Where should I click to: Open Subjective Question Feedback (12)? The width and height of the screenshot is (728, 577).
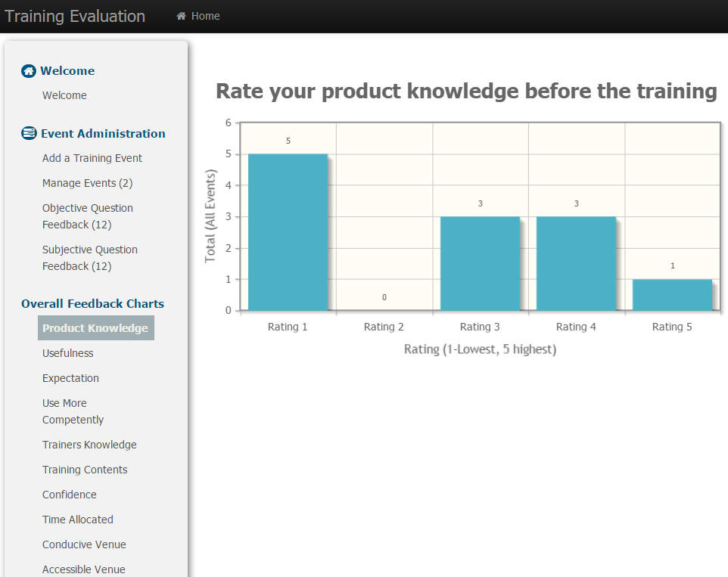pyautogui.click(x=89, y=258)
